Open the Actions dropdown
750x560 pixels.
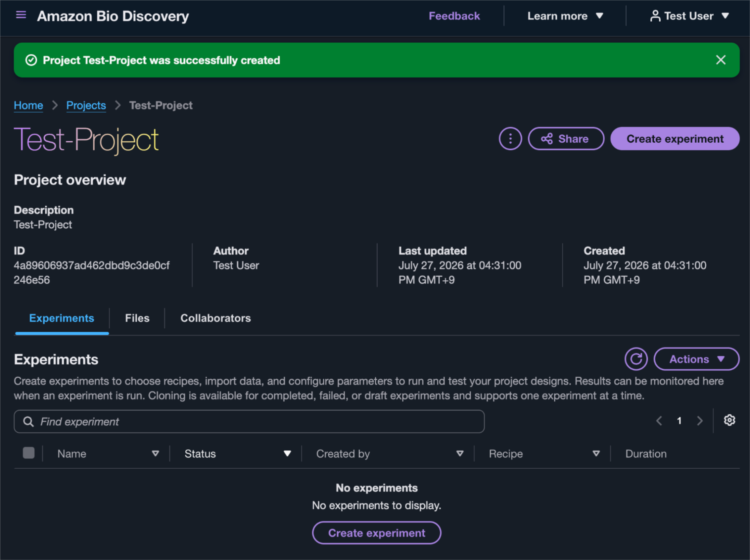coord(696,359)
